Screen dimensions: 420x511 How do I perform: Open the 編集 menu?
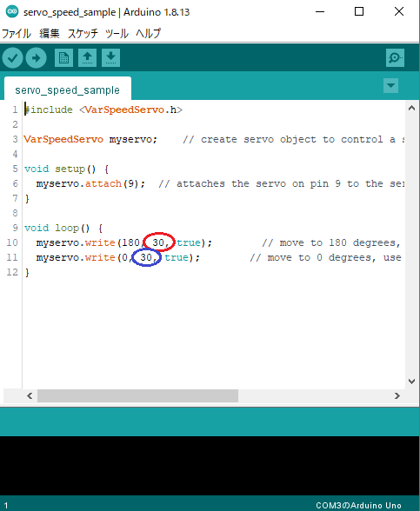click(50, 33)
